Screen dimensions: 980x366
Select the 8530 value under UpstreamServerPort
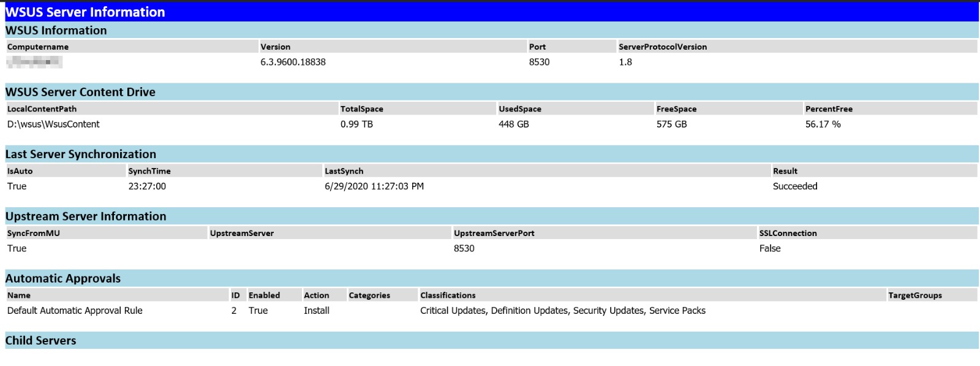464,248
